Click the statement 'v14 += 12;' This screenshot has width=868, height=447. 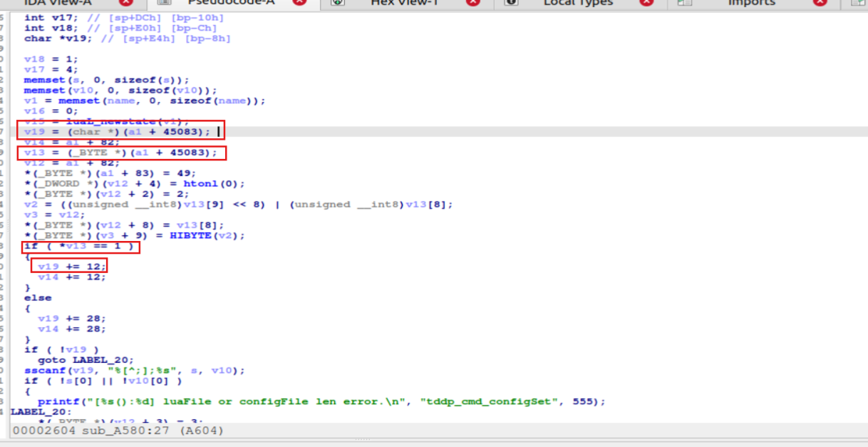pos(72,277)
